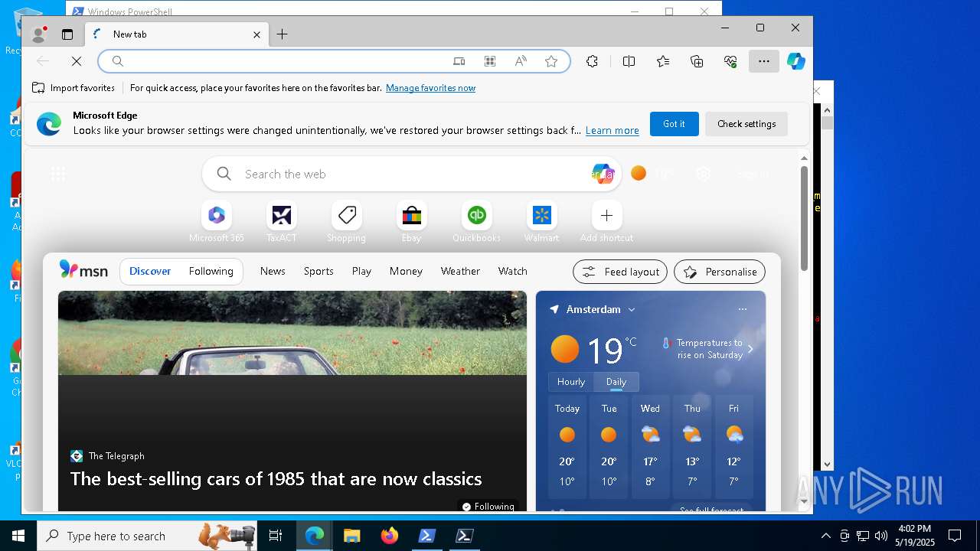The image size is (980, 551).
Task: Open weather card more options
Action: pos(742,309)
